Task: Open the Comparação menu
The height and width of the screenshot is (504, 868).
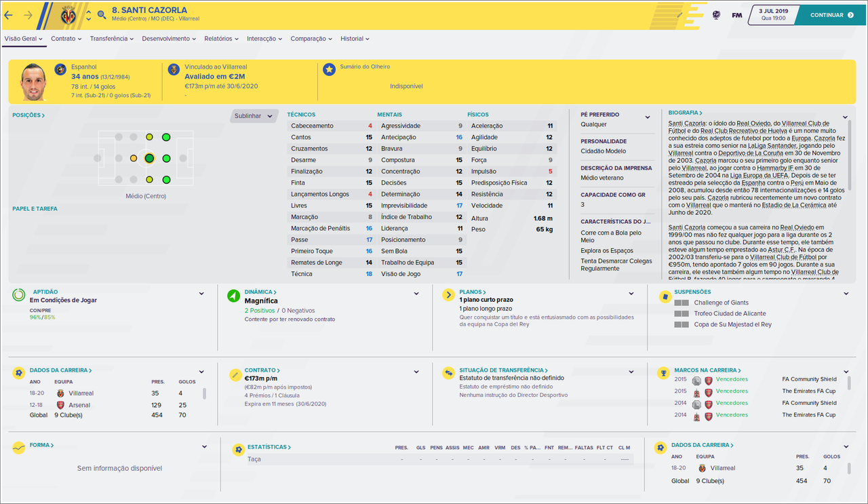Action: point(312,39)
